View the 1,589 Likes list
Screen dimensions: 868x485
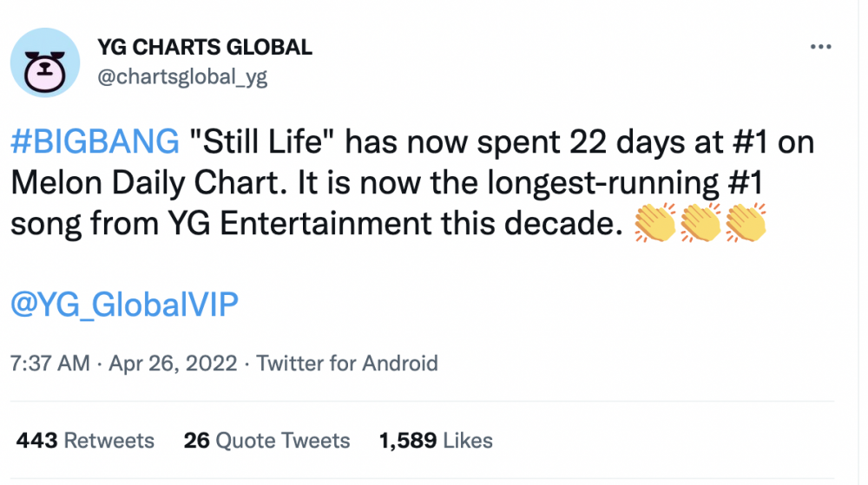(436, 441)
